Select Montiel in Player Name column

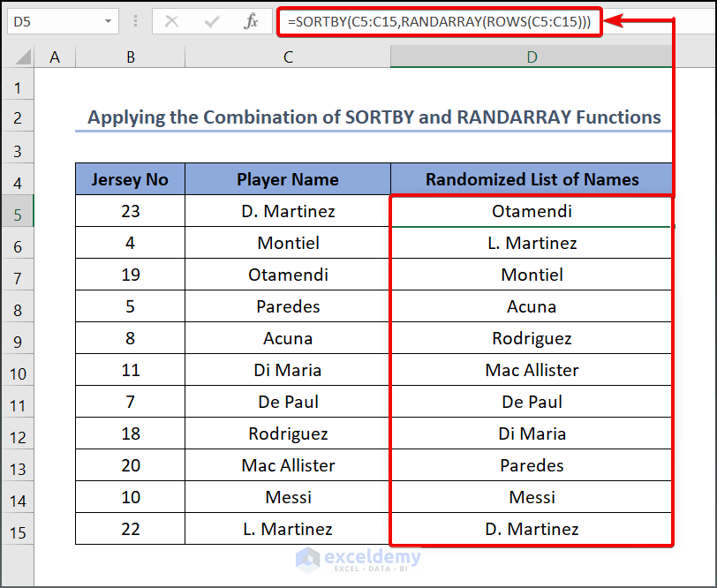coord(288,243)
